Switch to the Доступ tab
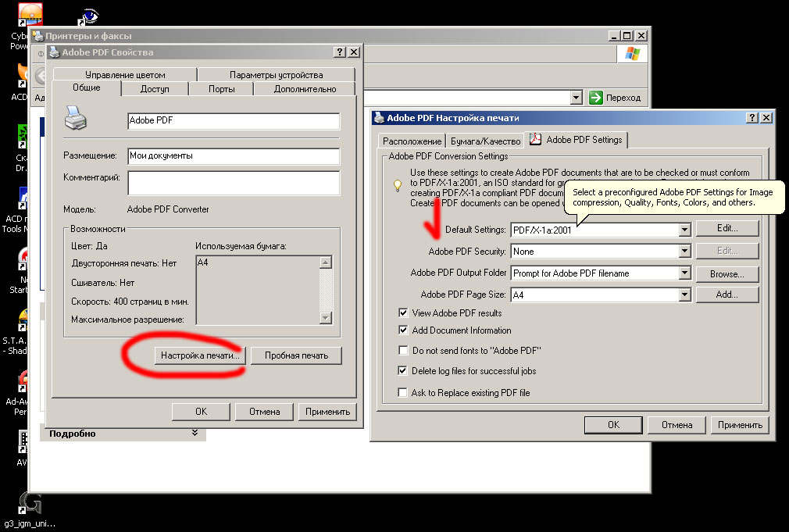Viewport: 789px width, 532px height. coord(155,88)
